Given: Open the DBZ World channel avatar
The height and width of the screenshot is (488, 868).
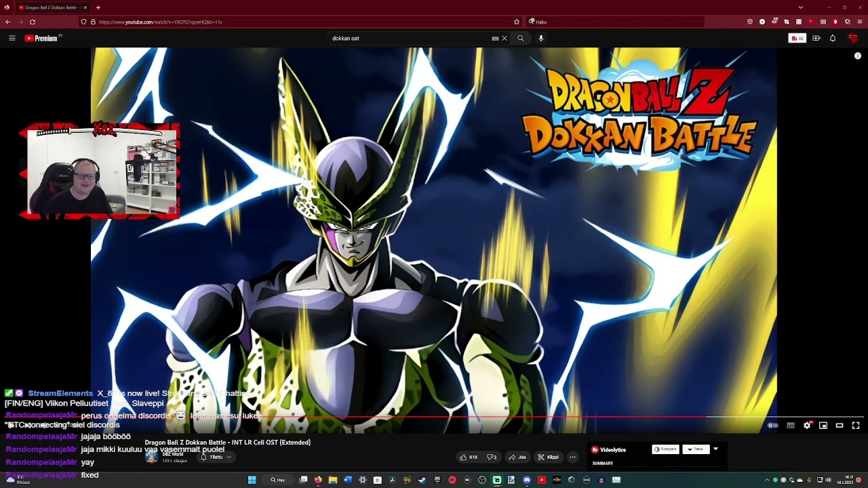Looking at the screenshot, I should (151, 456).
